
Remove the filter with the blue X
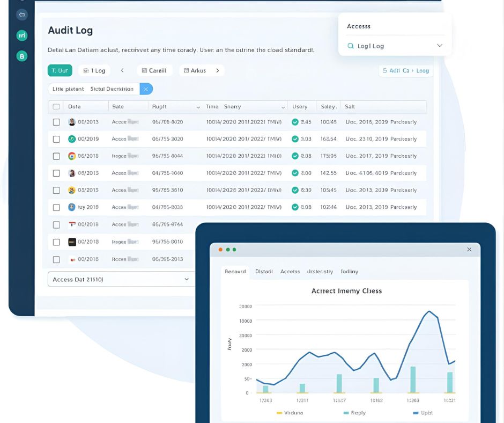146,89
